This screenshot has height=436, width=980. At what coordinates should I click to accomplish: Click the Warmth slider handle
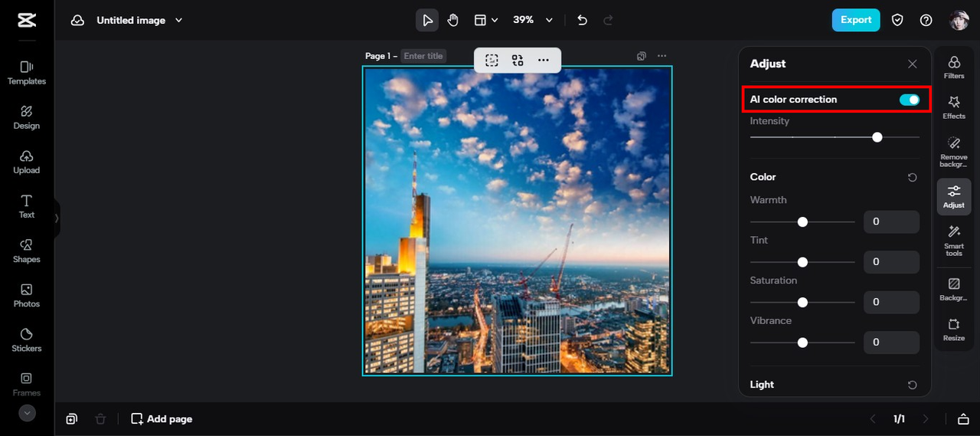(802, 221)
